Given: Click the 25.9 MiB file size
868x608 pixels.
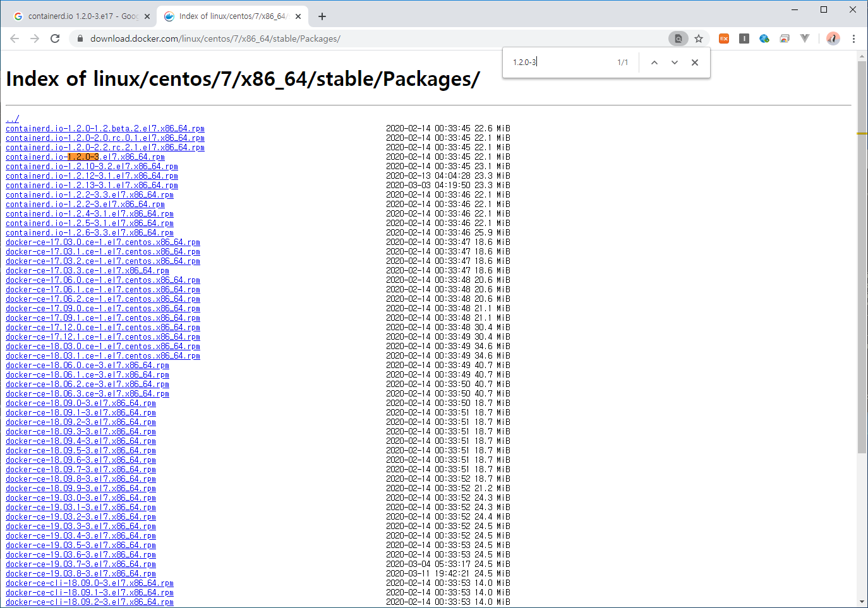Looking at the screenshot, I should [x=492, y=232].
